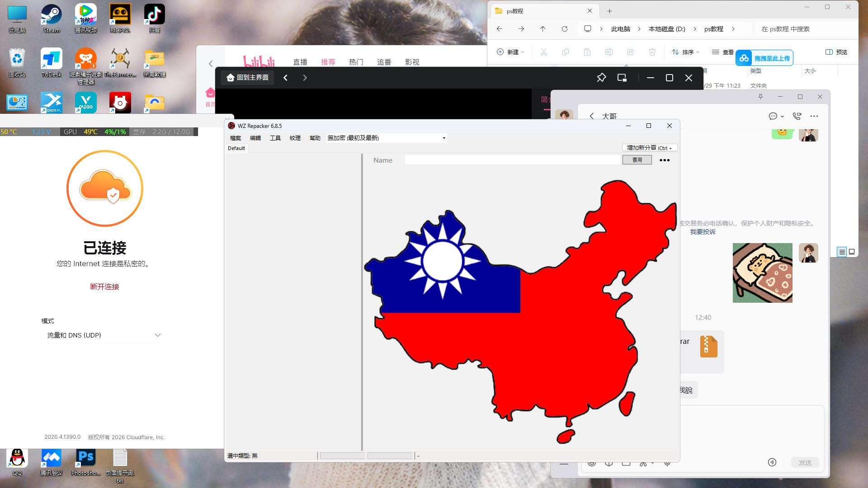Click the voice input icon beside 发送
868x488 pixels.
pyautogui.click(x=772, y=462)
